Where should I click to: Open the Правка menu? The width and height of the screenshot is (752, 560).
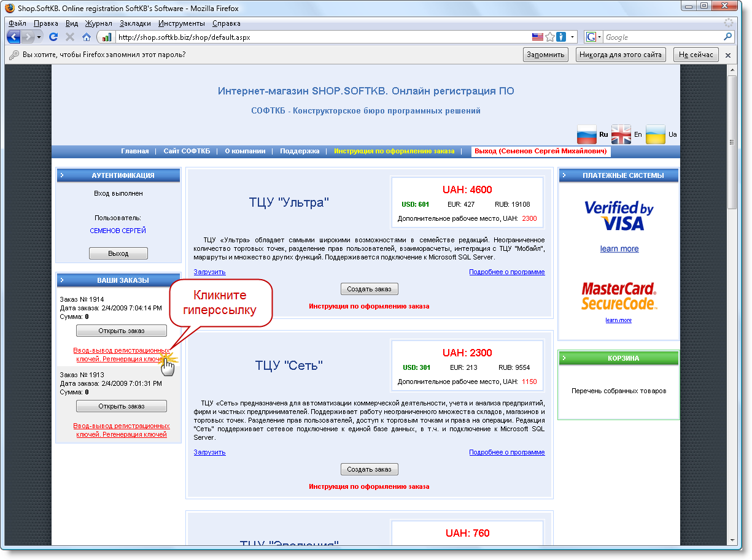coord(46,23)
